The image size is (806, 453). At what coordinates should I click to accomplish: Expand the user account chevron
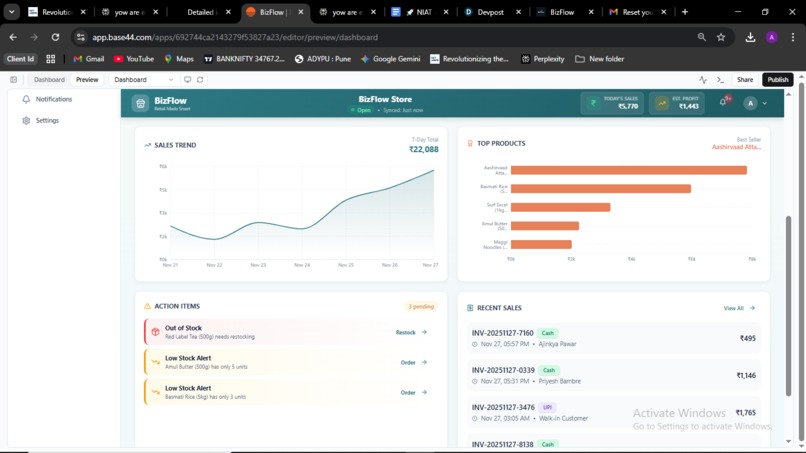[765, 103]
